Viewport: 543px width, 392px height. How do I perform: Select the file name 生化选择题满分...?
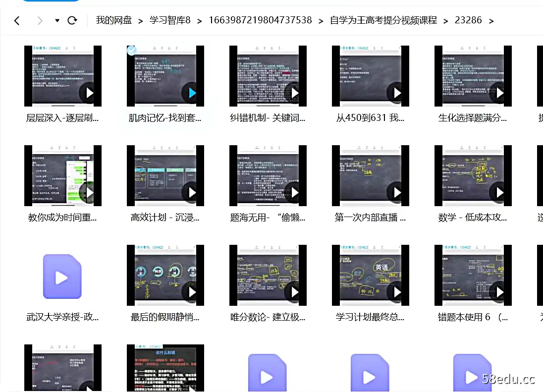pos(473,118)
